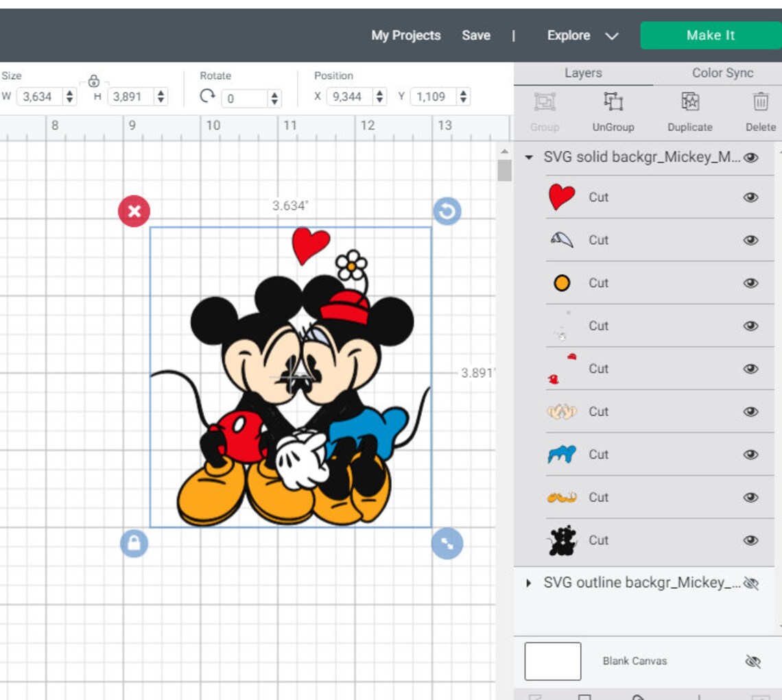Toggle visibility of the blue dress Cut layer
The image size is (782, 700).
[x=752, y=455]
